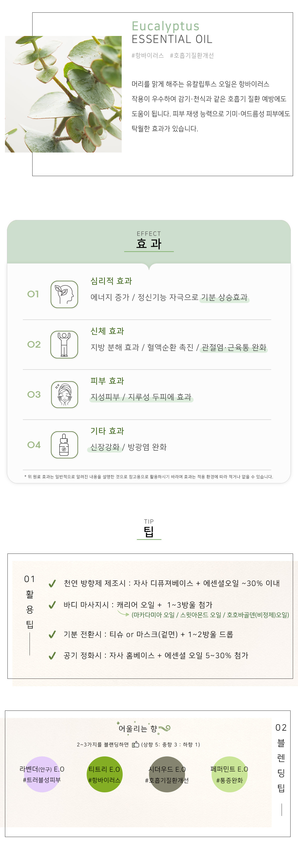The image size is (298, 868).
Task: Click the checkmark beside 기분 전환시
Action: [x=52, y=634]
